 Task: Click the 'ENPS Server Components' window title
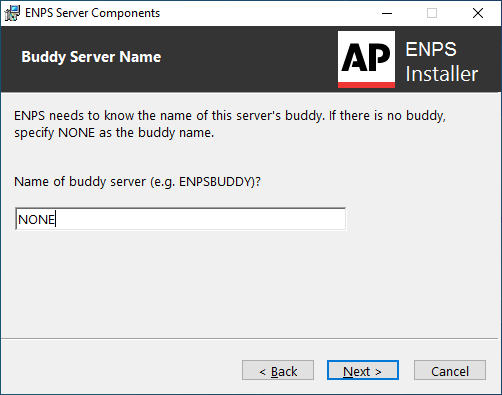[92, 13]
